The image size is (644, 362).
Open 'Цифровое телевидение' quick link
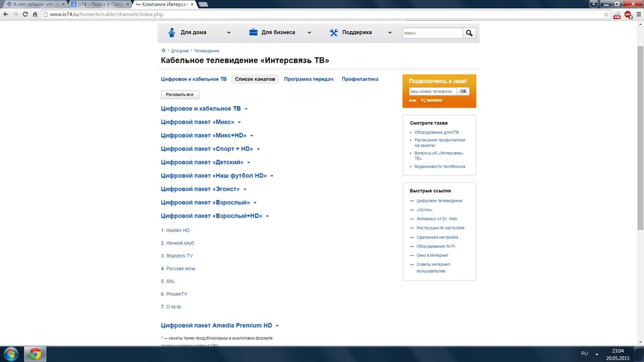[x=440, y=200]
